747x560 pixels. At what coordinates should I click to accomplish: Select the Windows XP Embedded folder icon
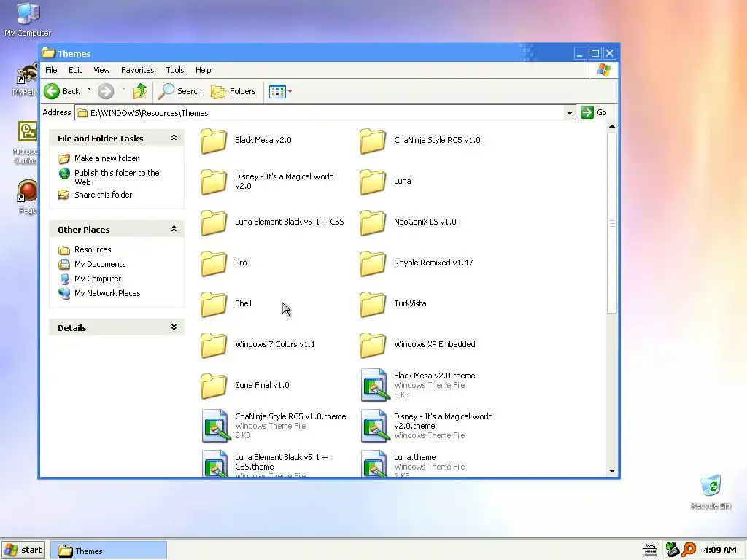[x=373, y=345]
